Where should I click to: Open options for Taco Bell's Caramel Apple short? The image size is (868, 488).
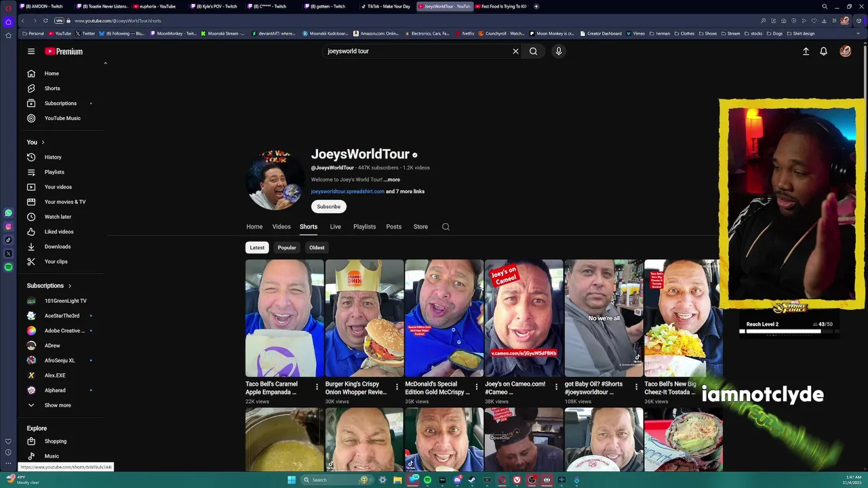coord(317,387)
